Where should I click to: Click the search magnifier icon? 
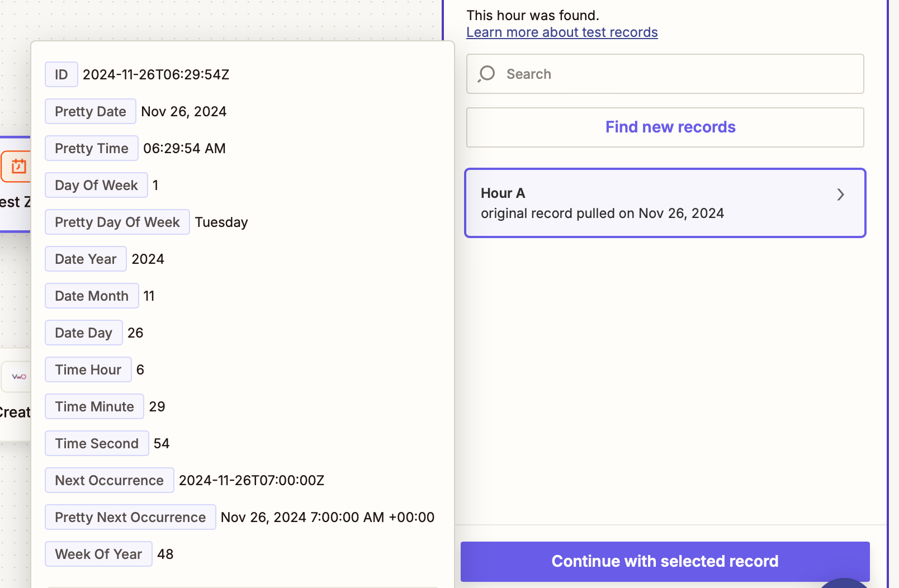(486, 74)
